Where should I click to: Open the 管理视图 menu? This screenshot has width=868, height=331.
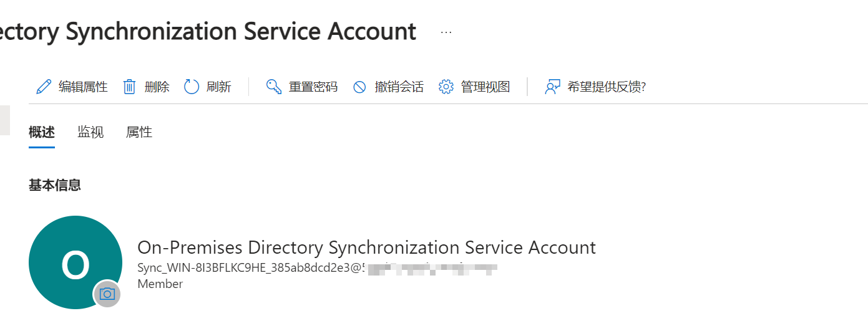[x=485, y=87]
